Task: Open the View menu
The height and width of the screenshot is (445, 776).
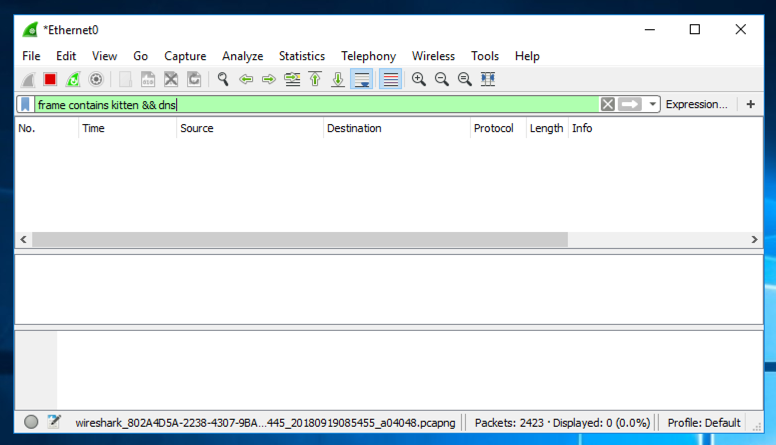Action: 104,56
